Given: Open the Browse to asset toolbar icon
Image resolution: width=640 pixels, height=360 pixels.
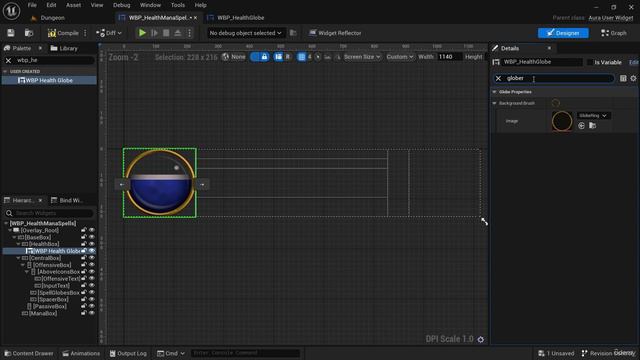Looking at the screenshot, I should (x=29, y=33).
